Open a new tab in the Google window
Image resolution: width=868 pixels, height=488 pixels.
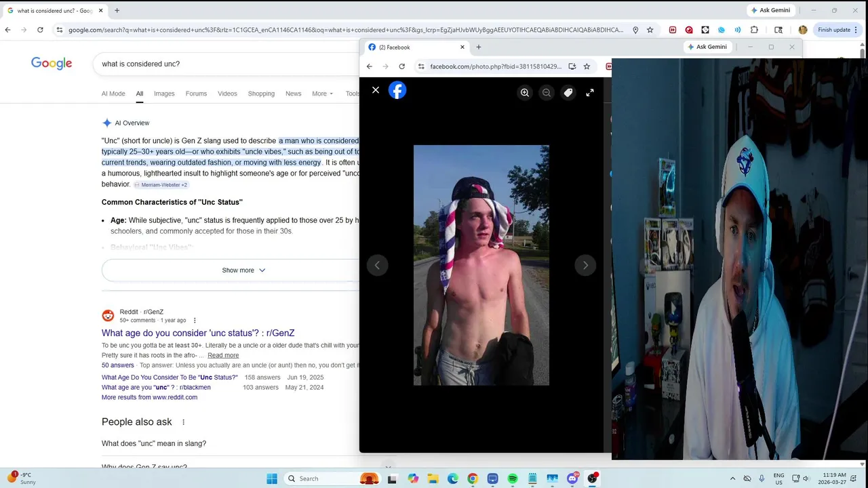pyautogui.click(x=117, y=11)
